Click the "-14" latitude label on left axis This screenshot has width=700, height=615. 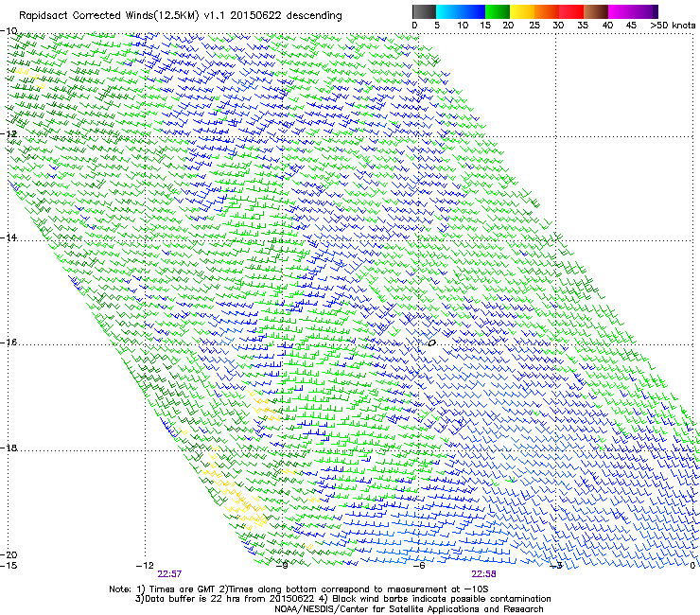pyautogui.click(x=9, y=237)
